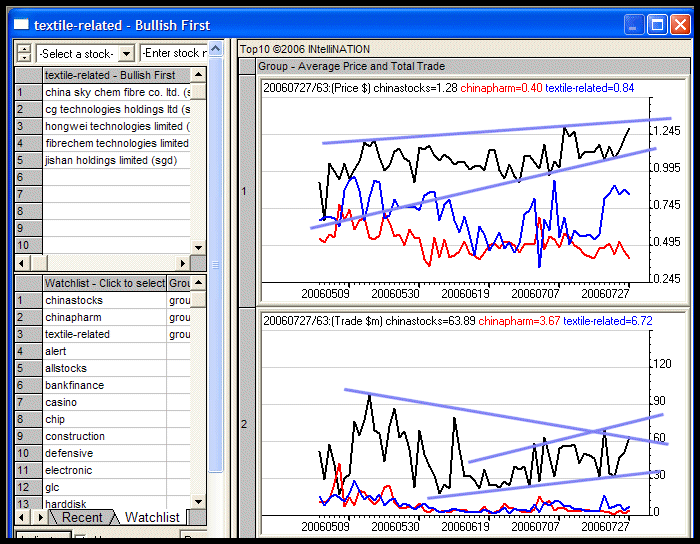Viewport: 700px width, 544px height.
Task: Select harddisk in the watchlist
Action: pos(105,503)
